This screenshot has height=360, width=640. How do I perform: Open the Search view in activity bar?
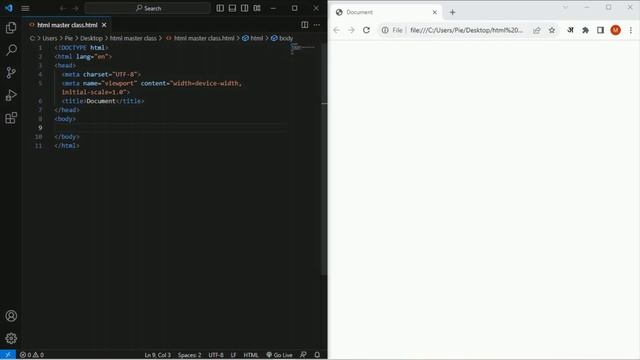11,50
